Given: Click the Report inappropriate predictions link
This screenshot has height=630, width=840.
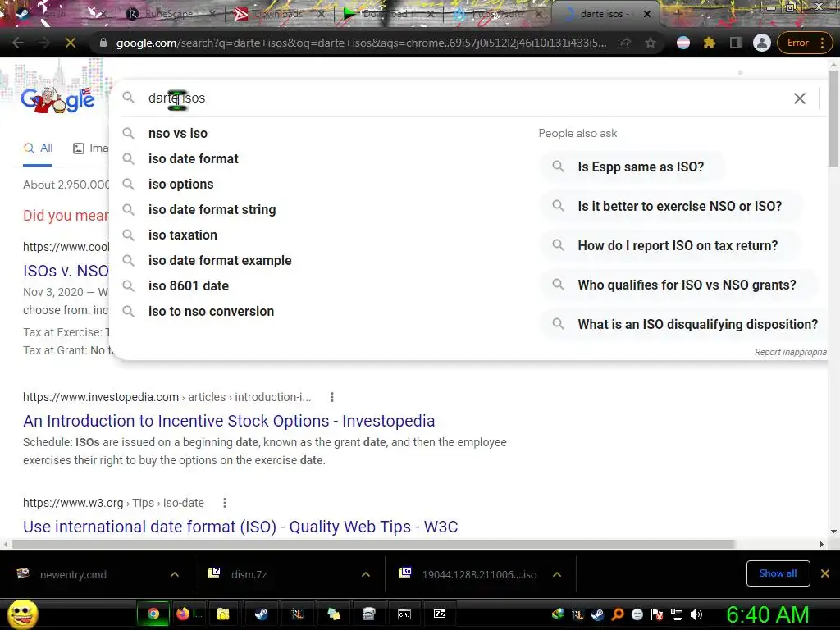Looking at the screenshot, I should (791, 352).
